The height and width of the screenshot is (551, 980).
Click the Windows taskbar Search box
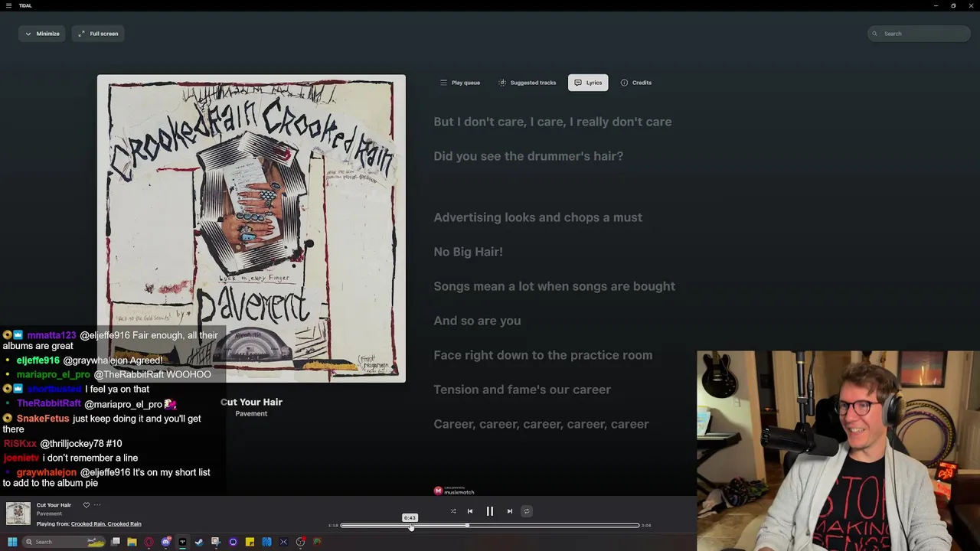tap(64, 542)
